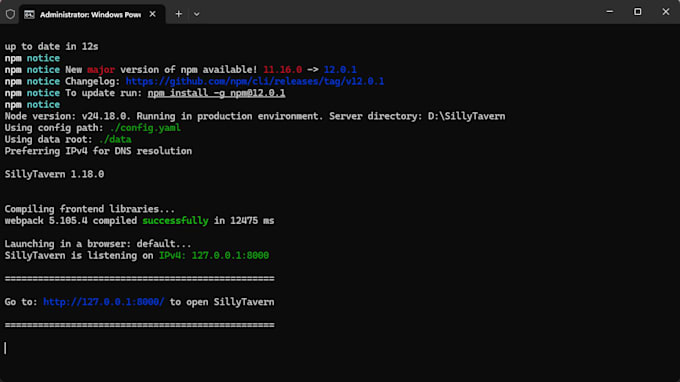Click the red '11.16.0' version number

coord(282,70)
